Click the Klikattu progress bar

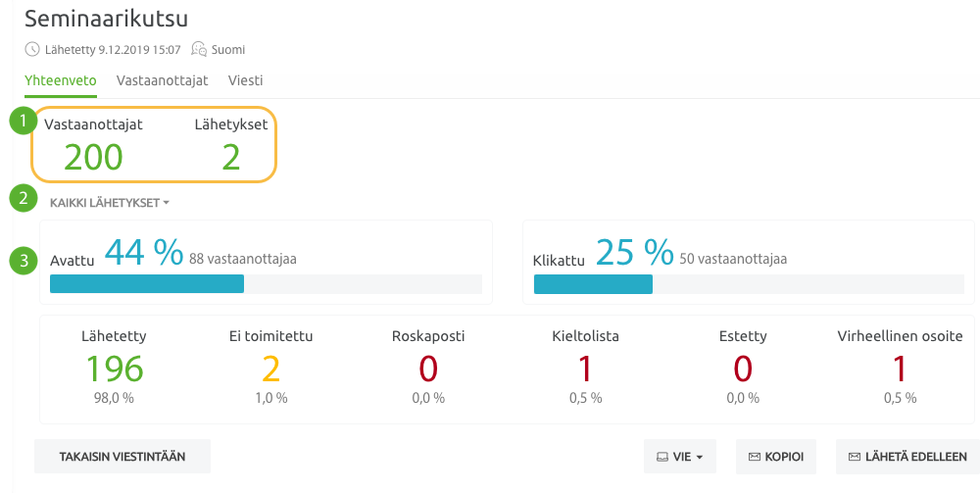[x=749, y=283]
